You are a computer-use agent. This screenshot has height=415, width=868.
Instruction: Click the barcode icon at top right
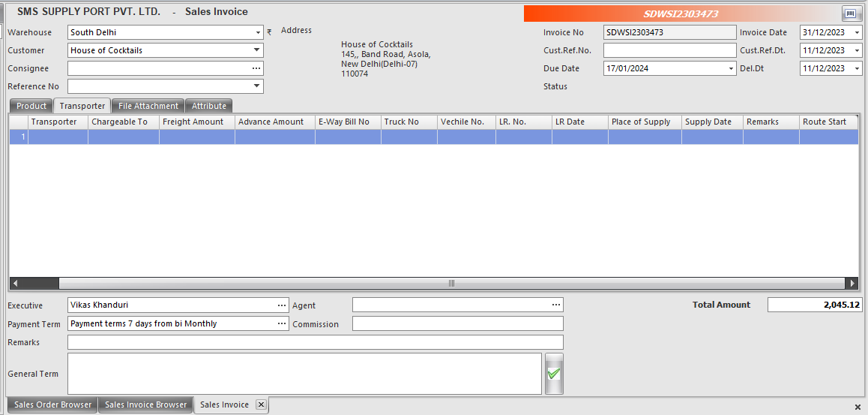click(850, 14)
